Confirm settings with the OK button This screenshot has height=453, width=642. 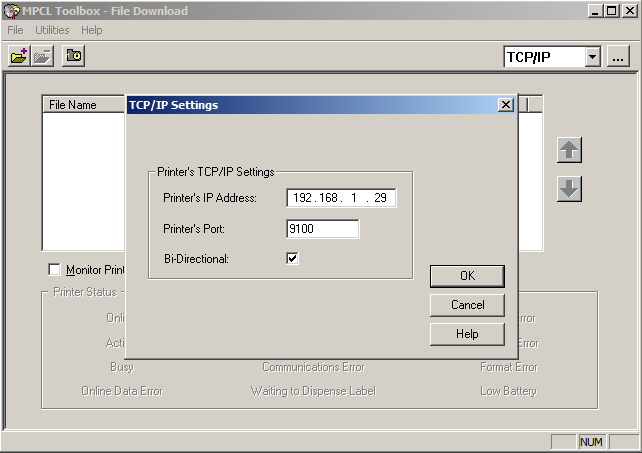[x=467, y=276]
